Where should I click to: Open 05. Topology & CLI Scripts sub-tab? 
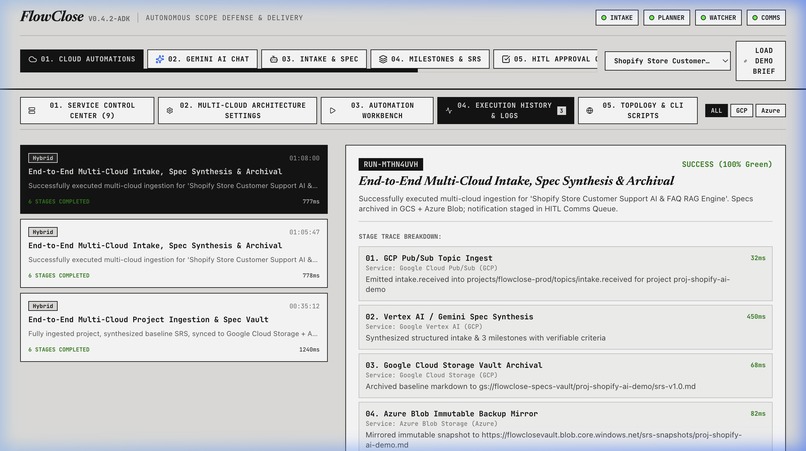(637, 111)
